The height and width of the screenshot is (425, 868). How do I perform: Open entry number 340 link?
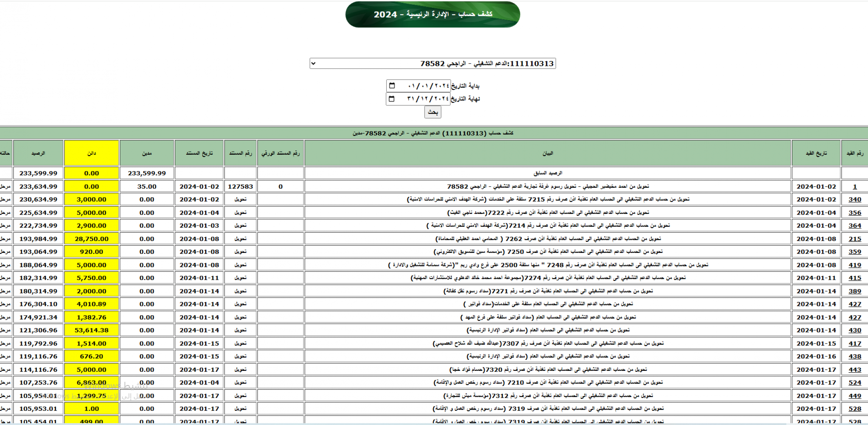click(x=855, y=199)
